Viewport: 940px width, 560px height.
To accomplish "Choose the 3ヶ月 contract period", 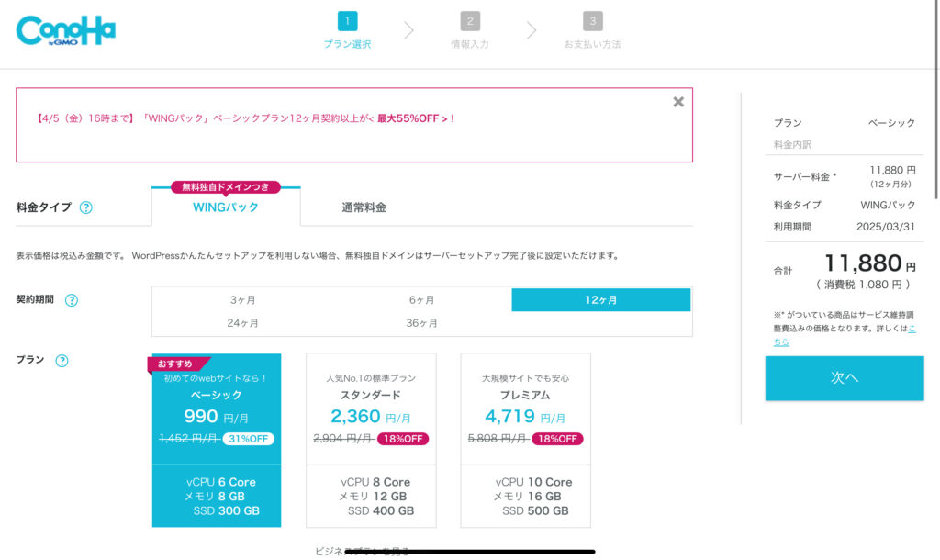I will point(242,300).
